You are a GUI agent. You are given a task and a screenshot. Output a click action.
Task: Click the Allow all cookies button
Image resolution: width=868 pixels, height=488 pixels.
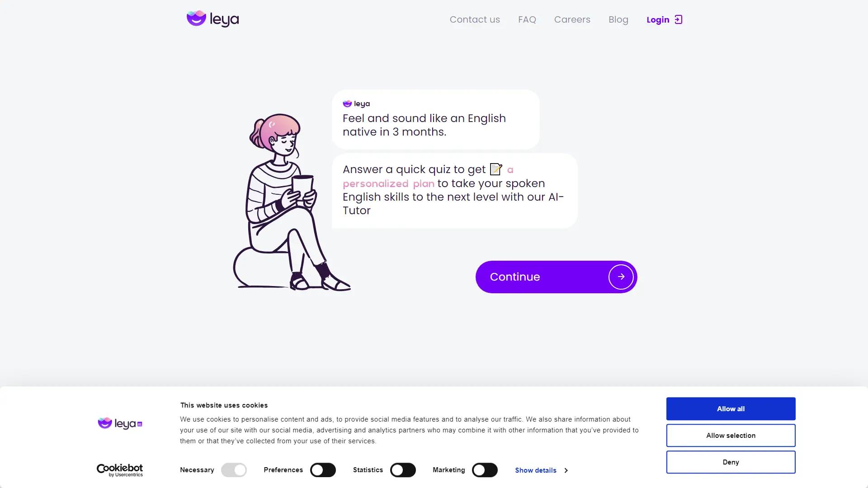coord(731,409)
